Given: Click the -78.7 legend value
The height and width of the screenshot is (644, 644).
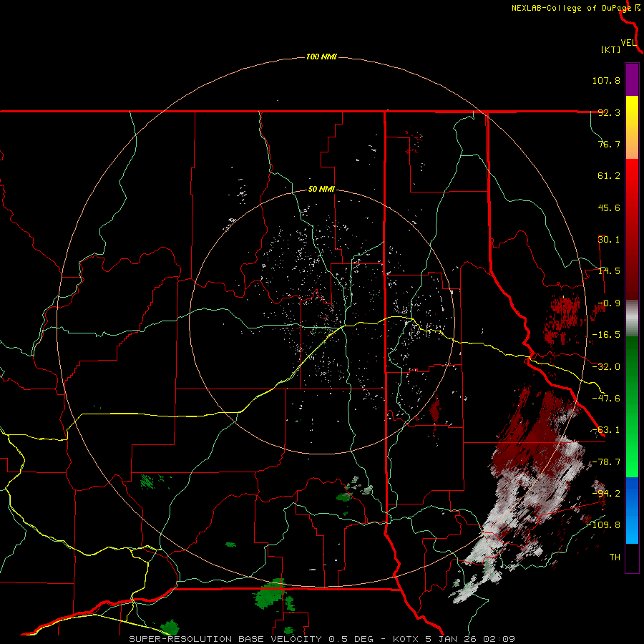Looking at the screenshot, I should (x=606, y=462).
